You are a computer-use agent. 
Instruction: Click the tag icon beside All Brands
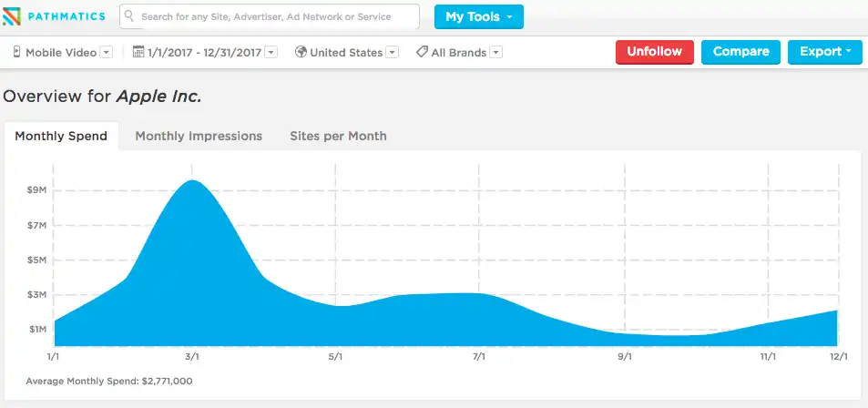pyautogui.click(x=422, y=52)
